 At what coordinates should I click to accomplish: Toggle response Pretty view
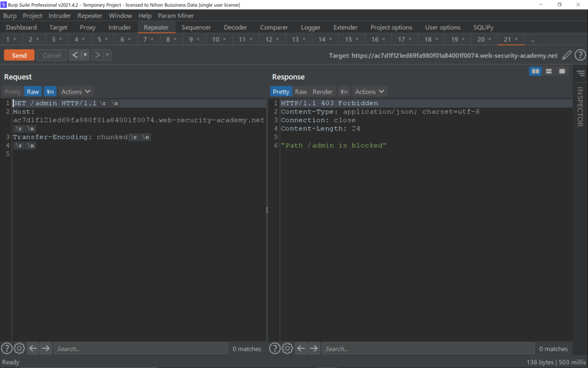[281, 91]
